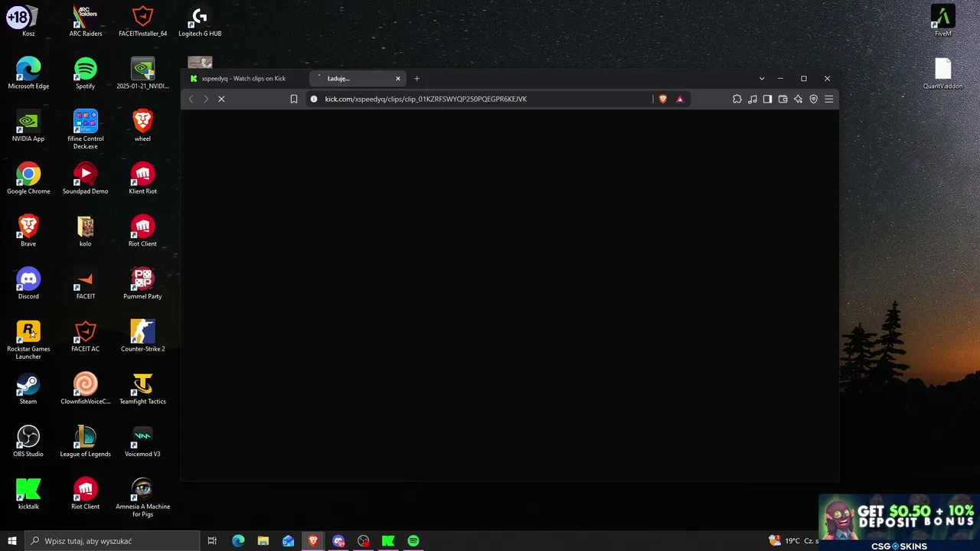Go forward in Brave browser
This screenshot has height=551, width=980.
coord(206,99)
